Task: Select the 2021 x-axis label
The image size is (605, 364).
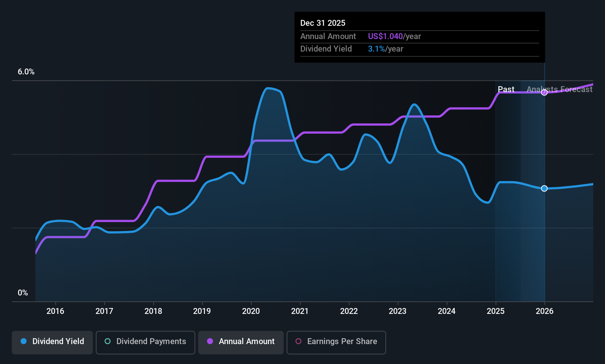Action: (300, 311)
